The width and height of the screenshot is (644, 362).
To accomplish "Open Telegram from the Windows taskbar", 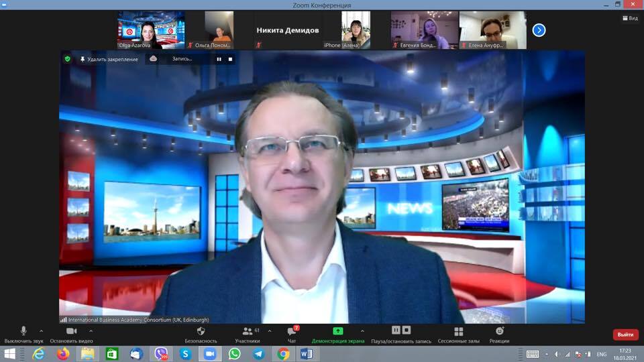I will coord(258,353).
